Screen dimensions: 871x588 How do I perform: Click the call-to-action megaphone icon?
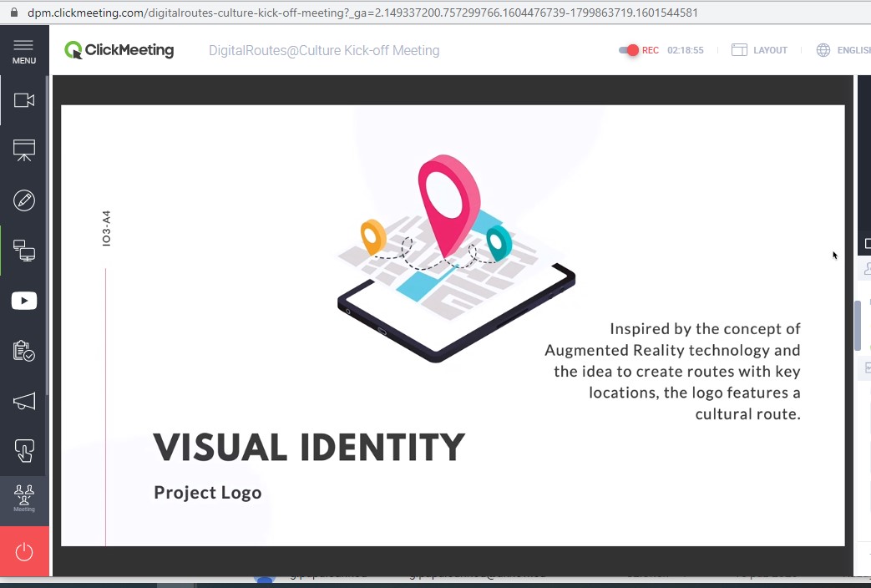[x=24, y=401]
